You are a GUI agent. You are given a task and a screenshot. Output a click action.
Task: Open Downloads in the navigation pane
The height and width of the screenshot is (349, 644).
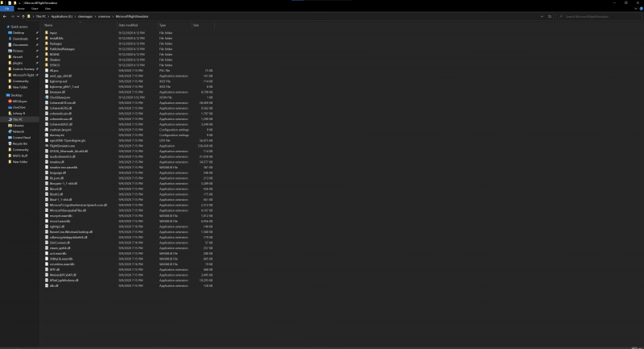[x=20, y=39]
